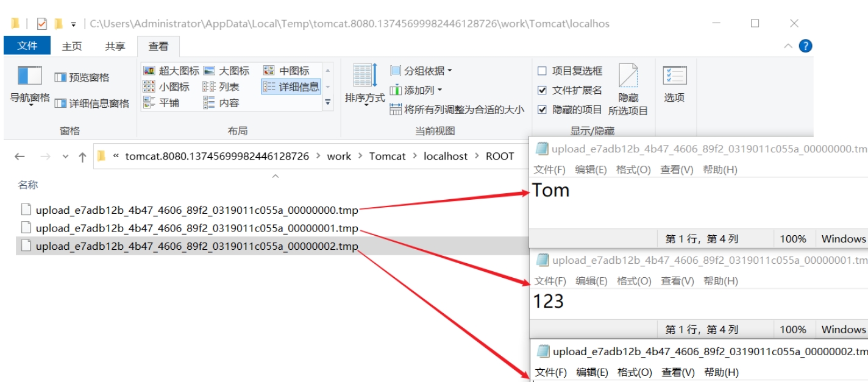Click the Notepad icon of 00000002.tmp window
This screenshot has height=382, width=868.
(x=542, y=352)
